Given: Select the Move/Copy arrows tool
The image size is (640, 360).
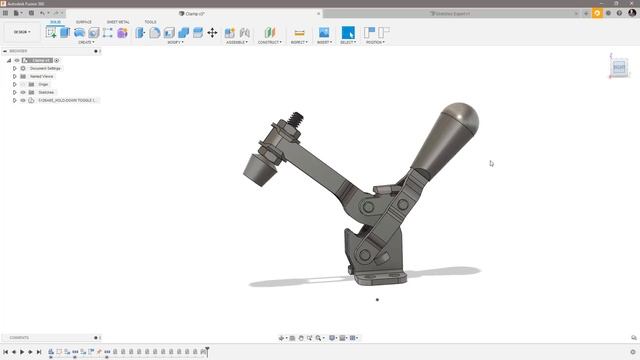Looking at the screenshot, I should [212, 33].
